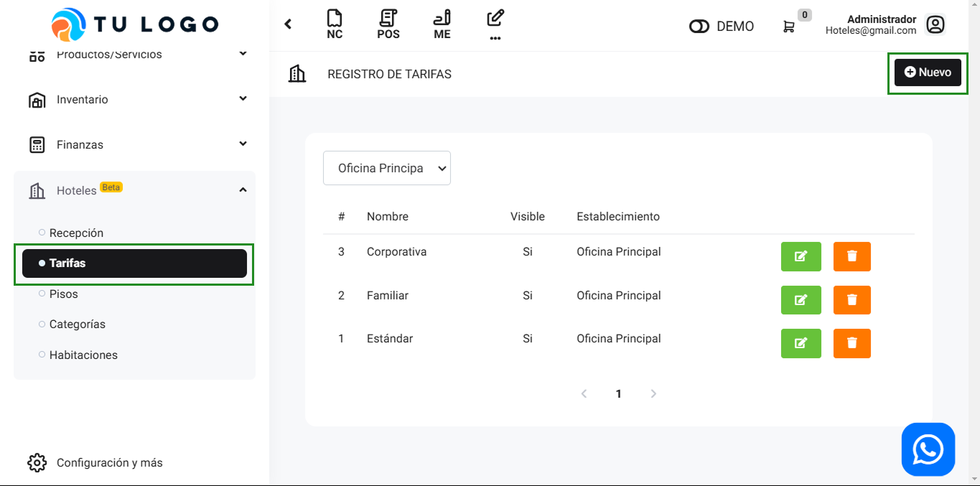Open the Oficina Principal establishment dropdown
Screen dimensions: 980x486
coord(387,168)
